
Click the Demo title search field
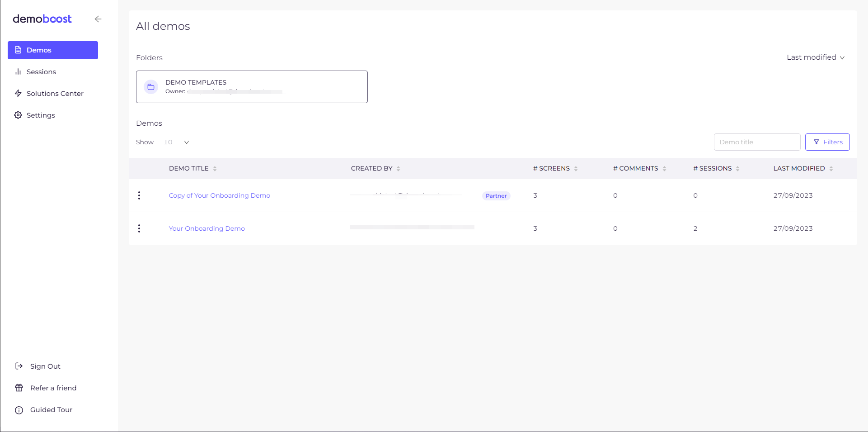(x=757, y=142)
